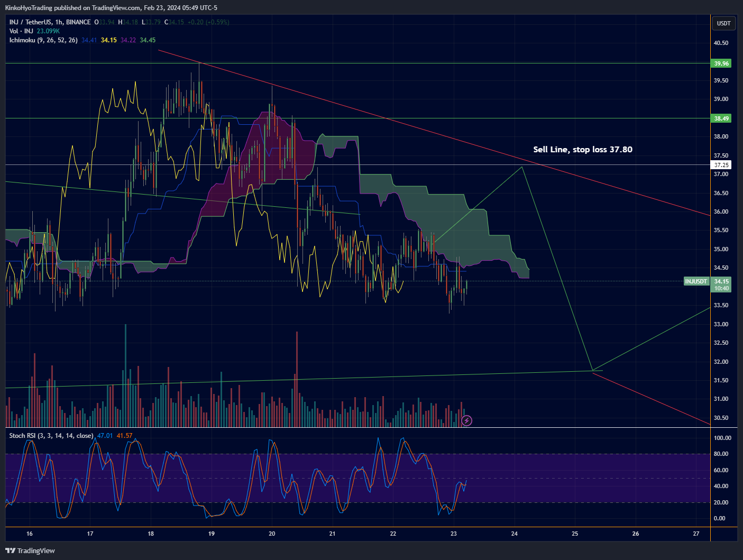This screenshot has height=560, width=743.
Task: Click date 17 on the time axis
Action: coord(90,534)
